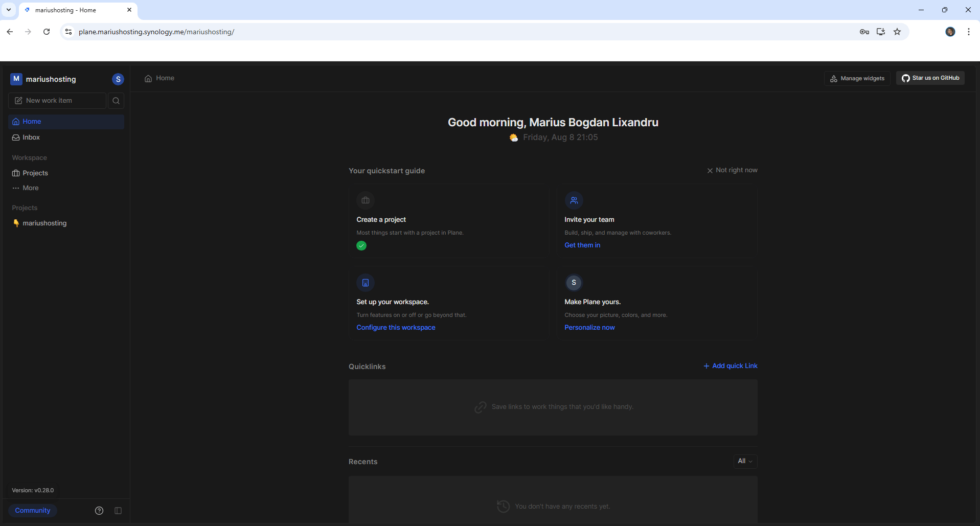
Task: Click the install app icon in address bar
Action: [x=881, y=32]
